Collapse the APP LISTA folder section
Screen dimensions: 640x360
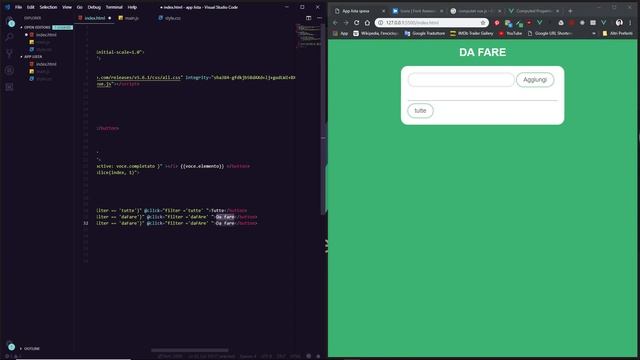tap(33, 57)
